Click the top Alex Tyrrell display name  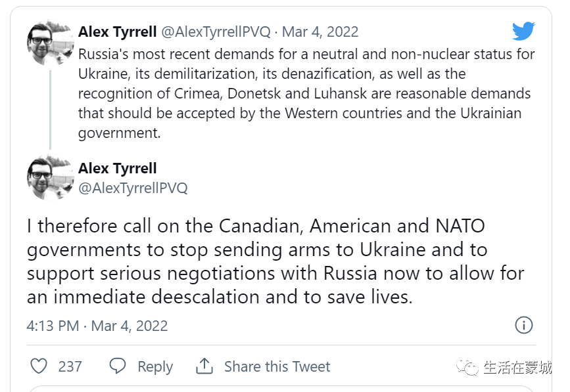pyautogui.click(x=118, y=32)
